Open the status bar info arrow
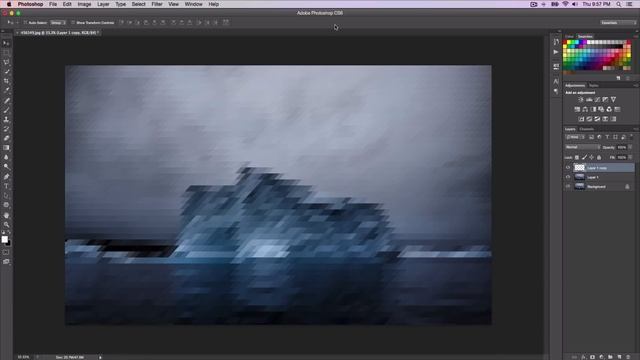 point(100,357)
